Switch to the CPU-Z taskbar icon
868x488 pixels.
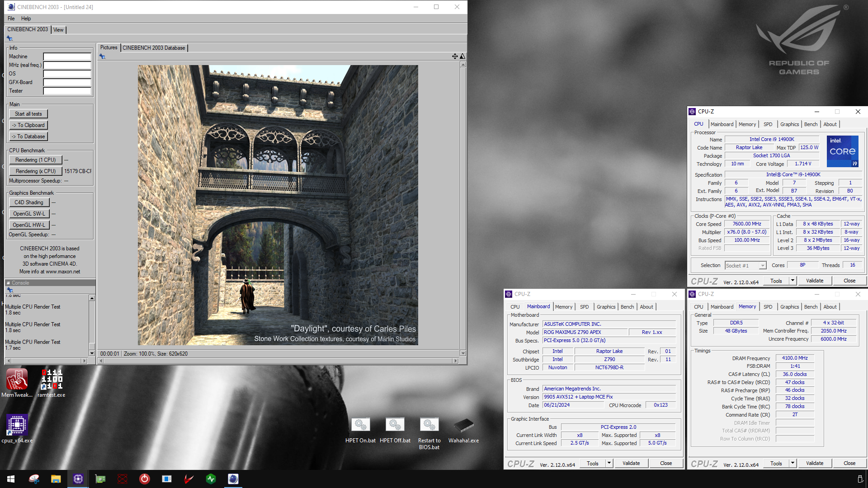[x=78, y=479]
